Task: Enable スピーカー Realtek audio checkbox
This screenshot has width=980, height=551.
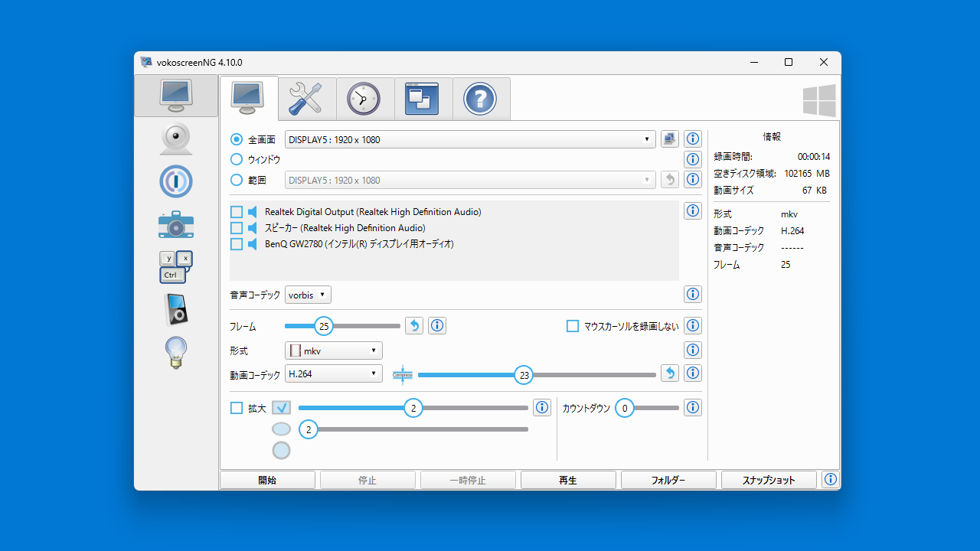Action: [x=237, y=228]
